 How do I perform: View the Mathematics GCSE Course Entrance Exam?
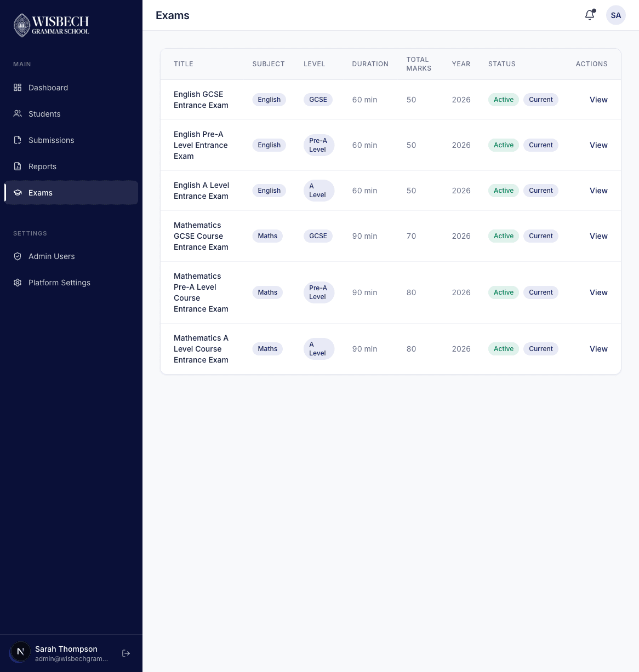click(x=598, y=236)
